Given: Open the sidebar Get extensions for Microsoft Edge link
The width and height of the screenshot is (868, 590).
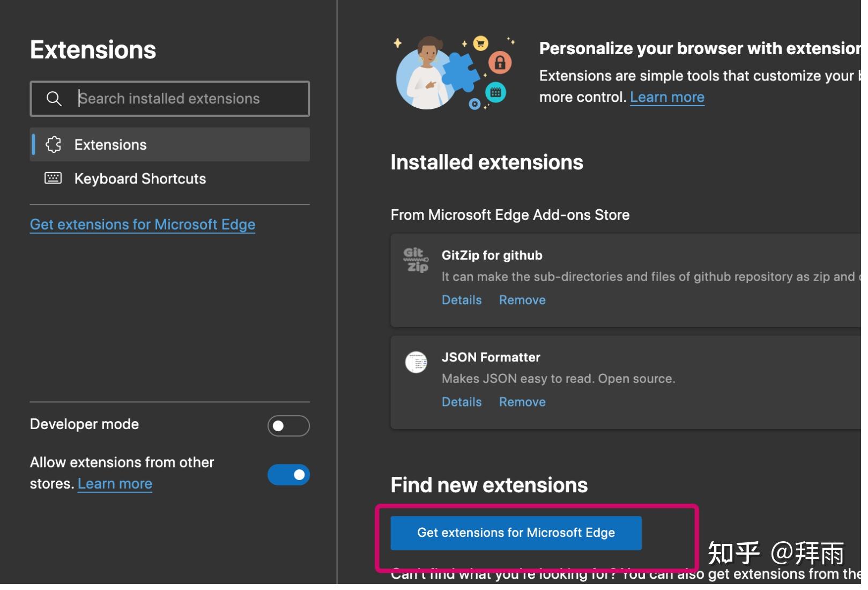Looking at the screenshot, I should click(142, 224).
